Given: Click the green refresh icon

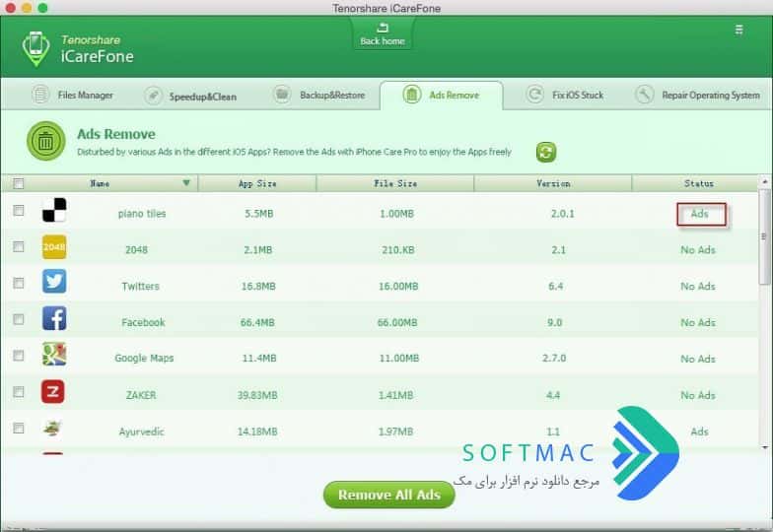Looking at the screenshot, I should tap(546, 152).
